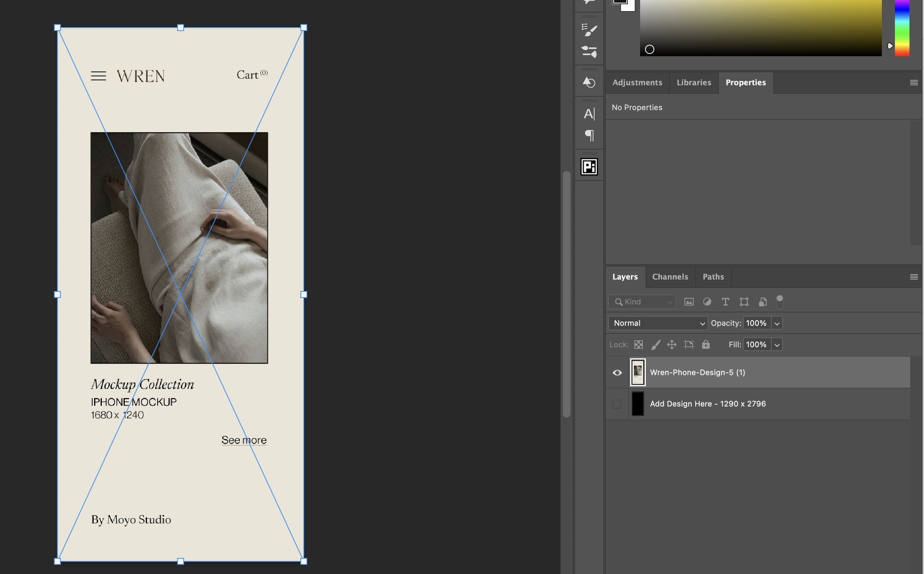Image resolution: width=924 pixels, height=574 pixels.
Task: Toggle the layer filter on/off switch
Action: (779, 301)
